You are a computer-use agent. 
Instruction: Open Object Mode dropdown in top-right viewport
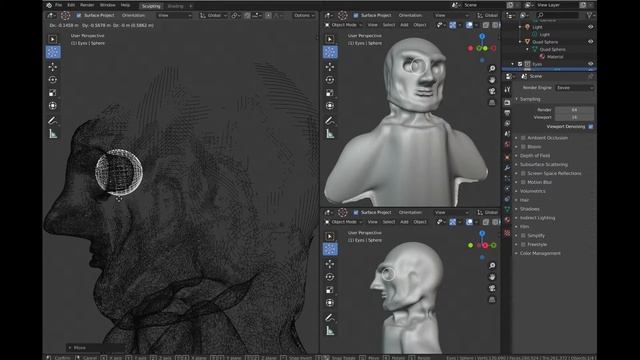(343, 25)
